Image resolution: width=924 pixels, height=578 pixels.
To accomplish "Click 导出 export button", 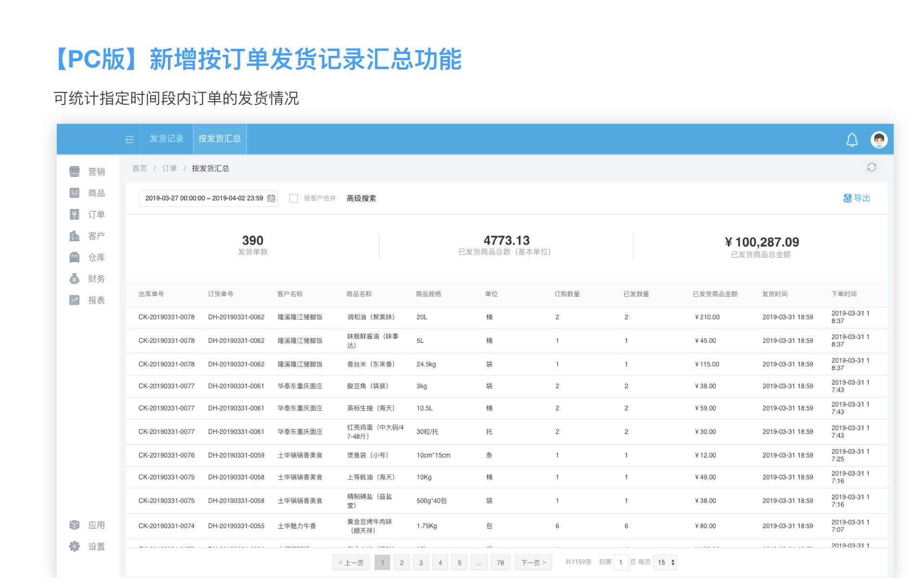I will pos(857,198).
